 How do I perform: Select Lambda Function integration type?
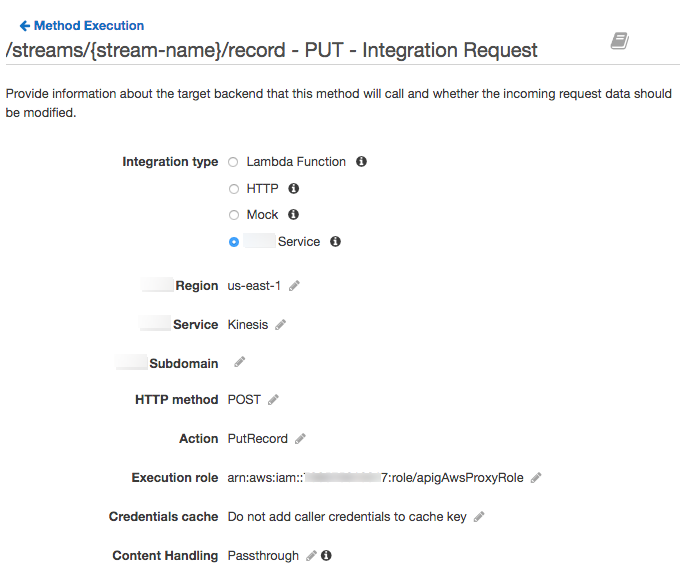click(234, 162)
